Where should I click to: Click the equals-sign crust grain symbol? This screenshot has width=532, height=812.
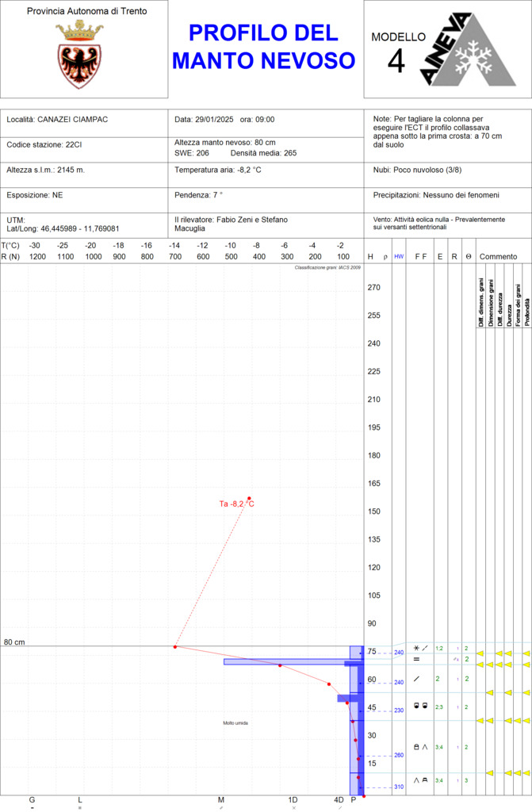[416, 659]
